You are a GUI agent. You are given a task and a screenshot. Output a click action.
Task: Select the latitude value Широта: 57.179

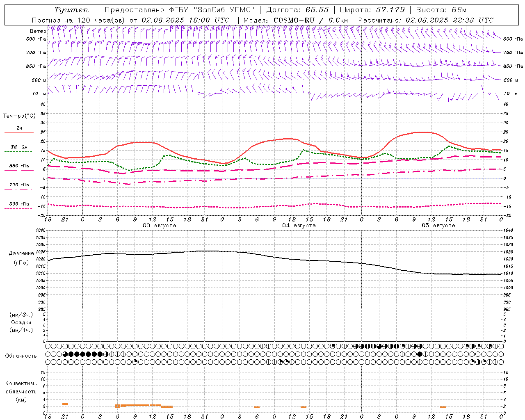coord(372,10)
